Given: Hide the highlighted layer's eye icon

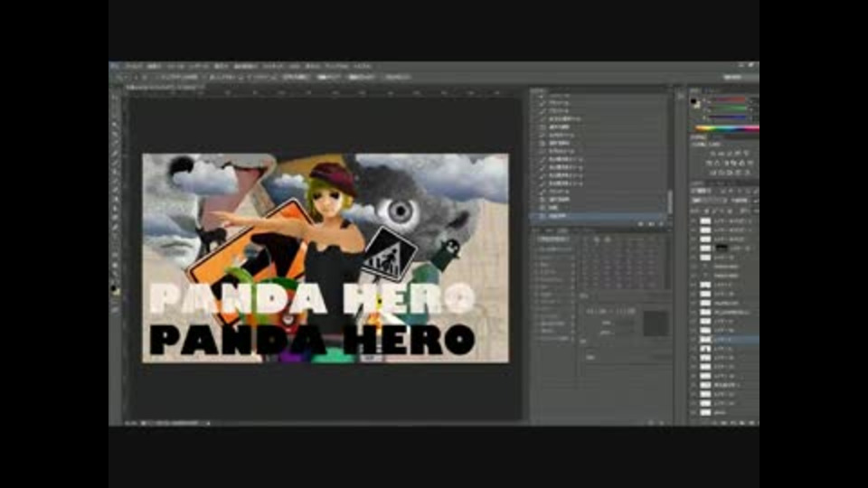Looking at the screenshot, I should 694,339.
